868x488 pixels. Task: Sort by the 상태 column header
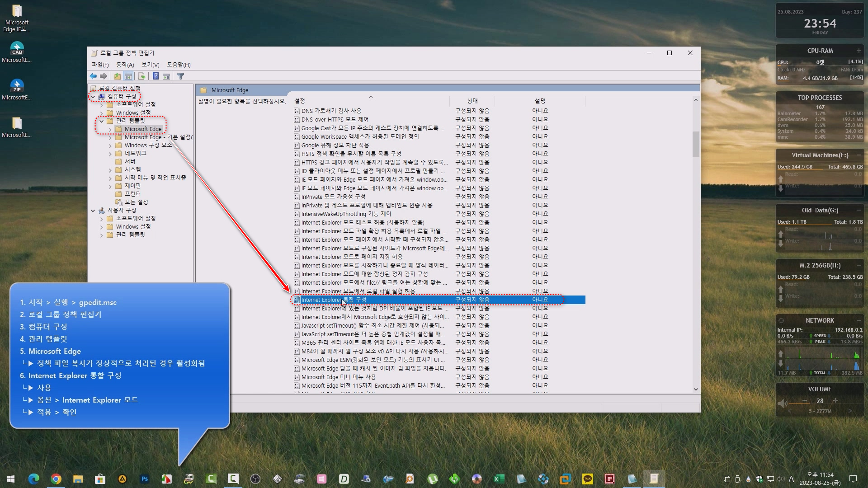click(x=472, y=101)
